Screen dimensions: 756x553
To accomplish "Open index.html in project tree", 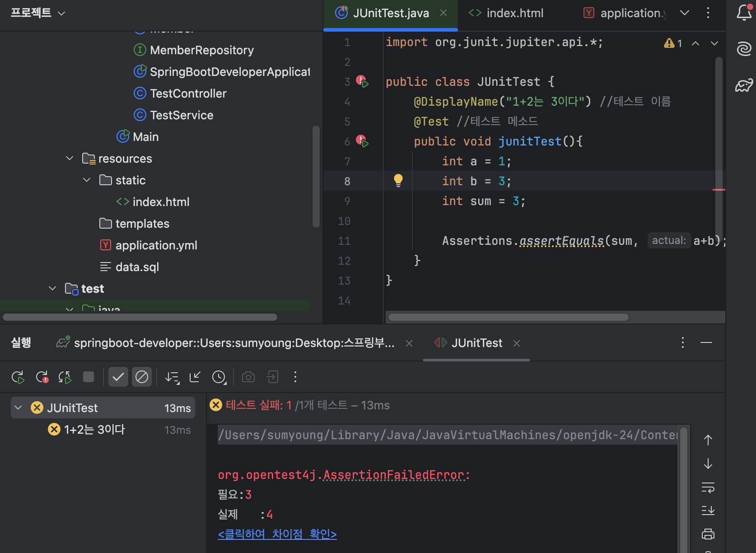I will [153, 202].
